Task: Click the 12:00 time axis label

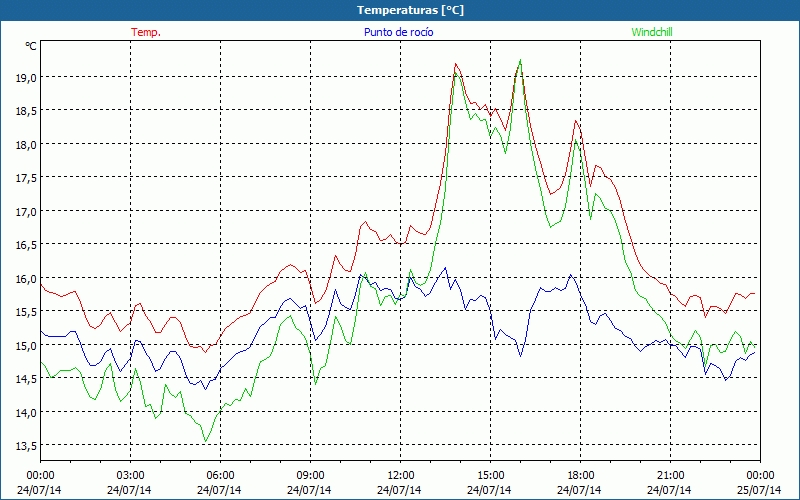Action: tap(401, 476)
